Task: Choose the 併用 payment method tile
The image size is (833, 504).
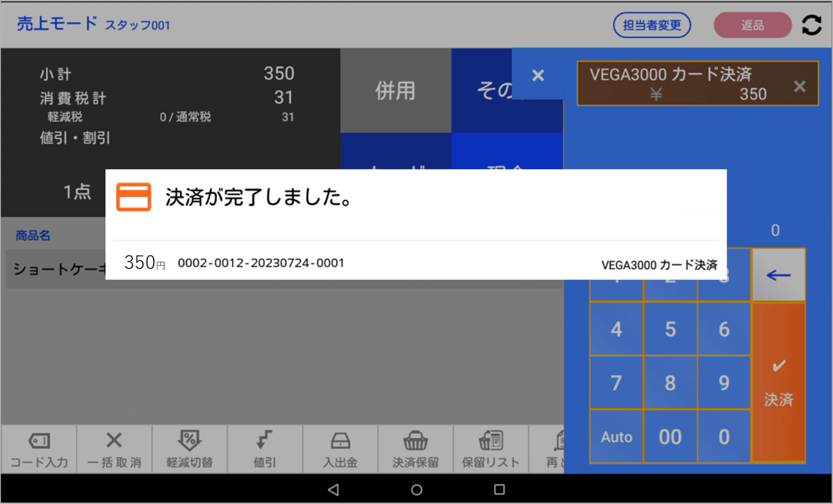Action: tap(395, 90)
